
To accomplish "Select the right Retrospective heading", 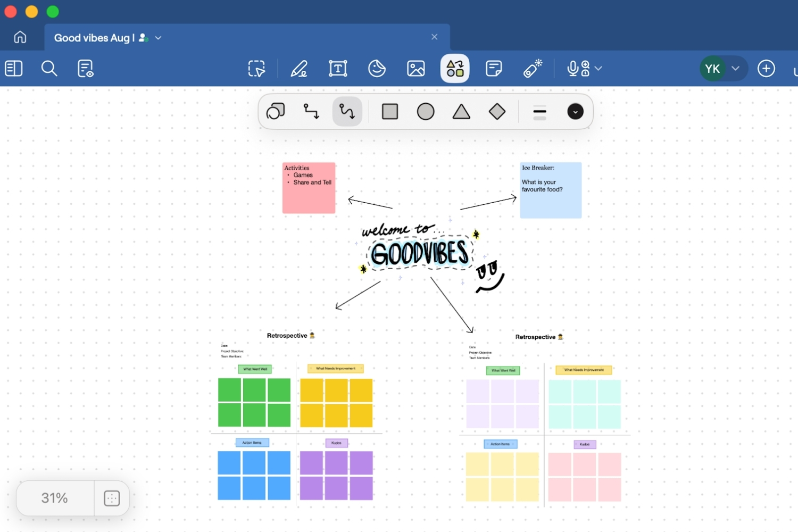I will tap(539, 337).
